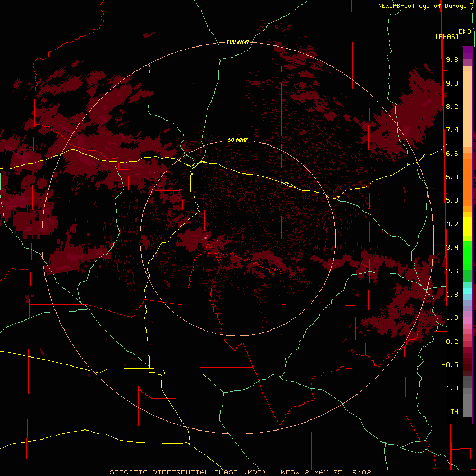The image size is (476, 476).
Task: Click the 9.8 value on the color scale
Action: 452,59
